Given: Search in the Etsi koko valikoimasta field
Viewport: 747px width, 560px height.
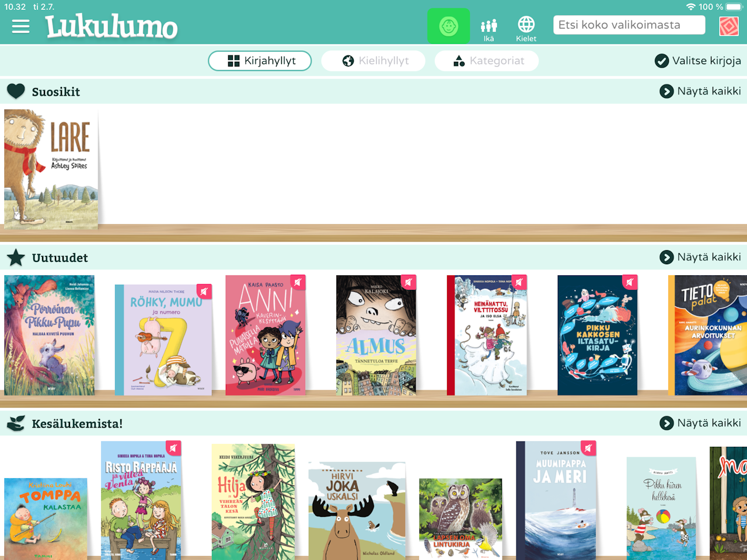Looking at the screenshot, I should pyautogui.click(x=629, y=25).
